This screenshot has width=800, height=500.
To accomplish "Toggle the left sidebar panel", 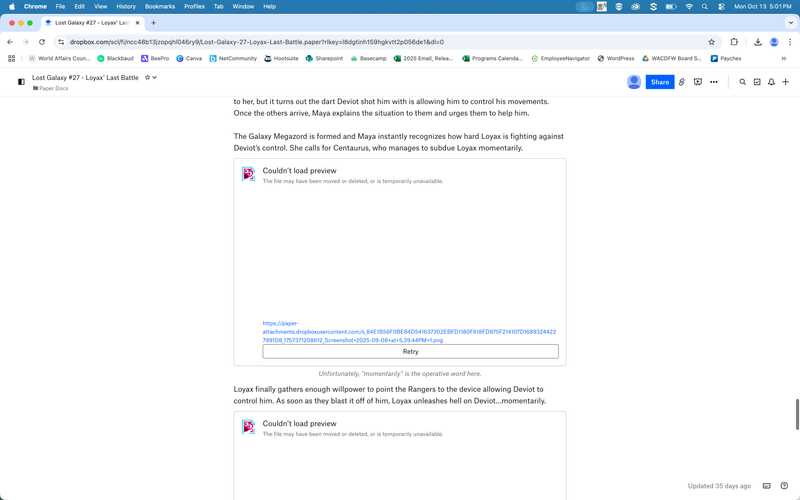I will [21, 82].
